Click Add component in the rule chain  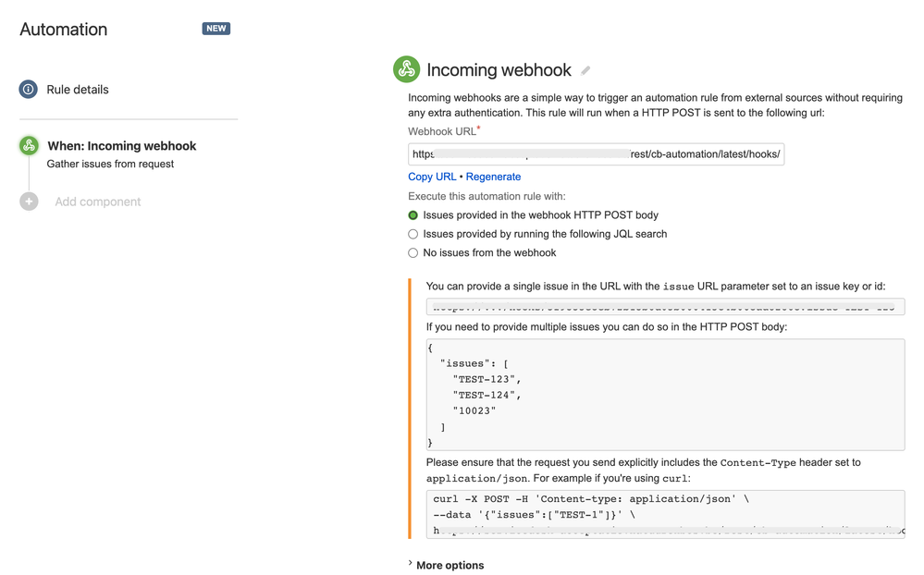point(98,202)
